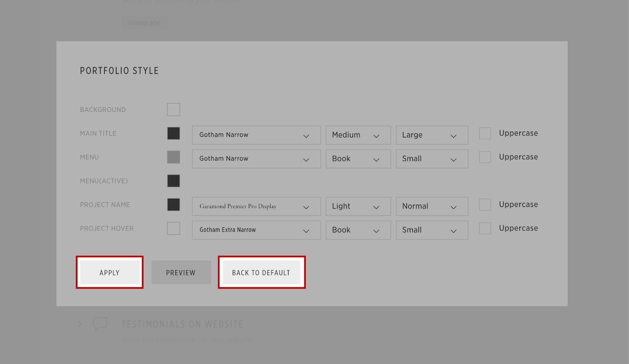Change the Menu color swatch

[173, 157]
